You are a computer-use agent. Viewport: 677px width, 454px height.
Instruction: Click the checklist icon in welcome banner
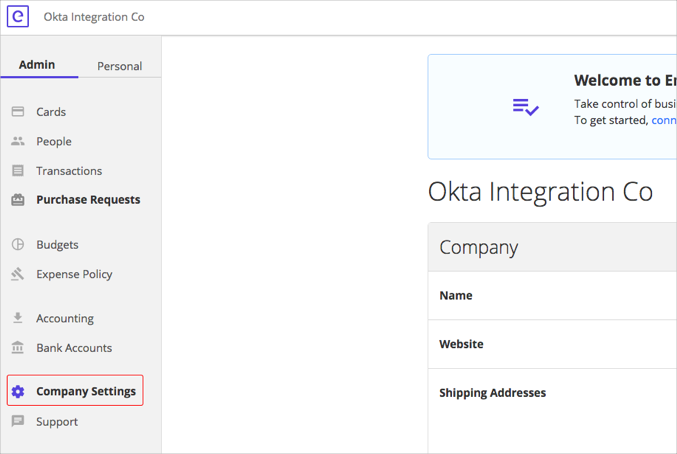click(526, 107)
